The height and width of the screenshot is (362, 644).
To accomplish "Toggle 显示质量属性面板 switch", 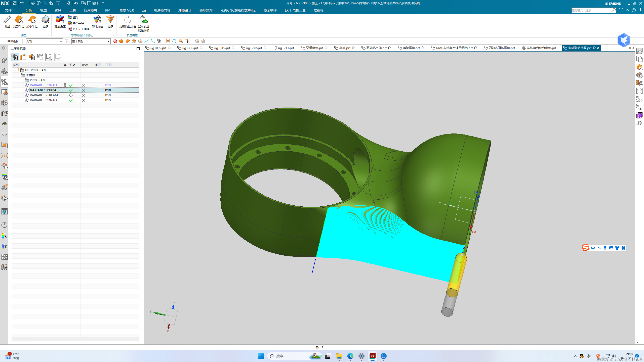I will coord(144,23).
